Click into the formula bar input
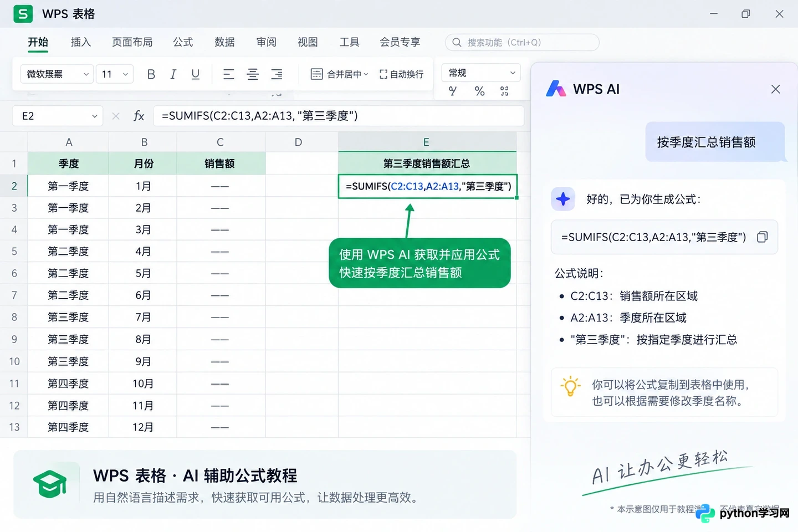The width and height of the screenshot is (798, 532). tap(339, 116)
